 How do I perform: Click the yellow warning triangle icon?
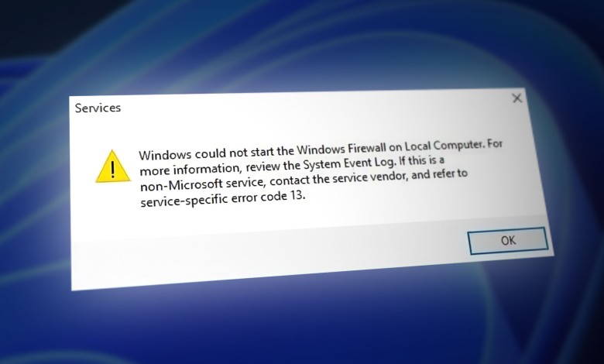coord(113,167)
